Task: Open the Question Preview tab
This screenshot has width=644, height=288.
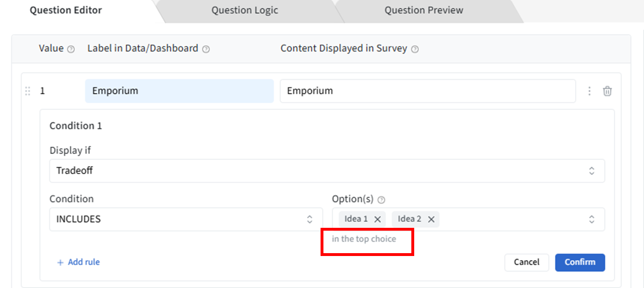Action: click(x=424, y=11)
